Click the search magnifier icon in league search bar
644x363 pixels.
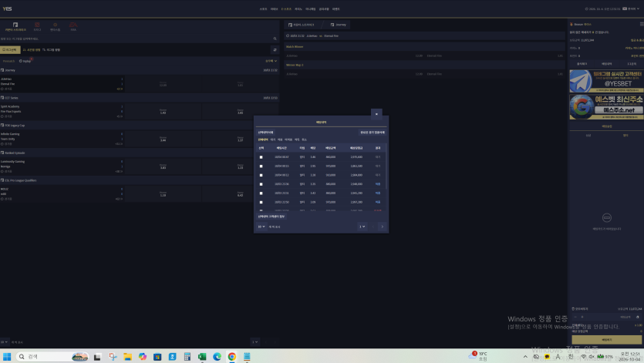pos(275,39)
